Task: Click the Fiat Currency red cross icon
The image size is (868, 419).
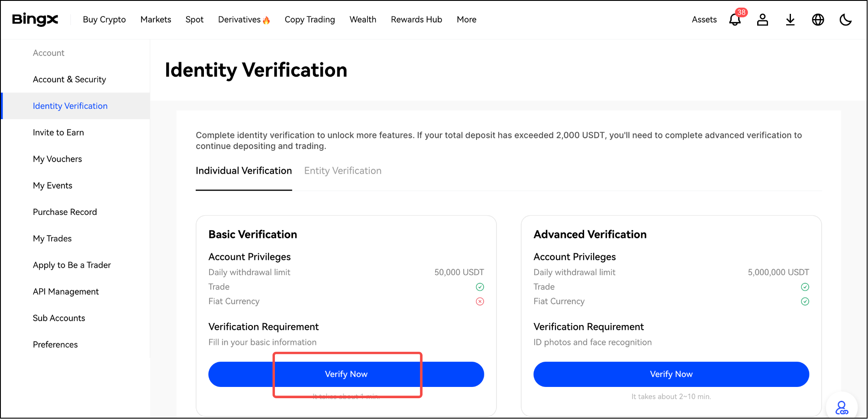Action: click(x=480, y=302)
